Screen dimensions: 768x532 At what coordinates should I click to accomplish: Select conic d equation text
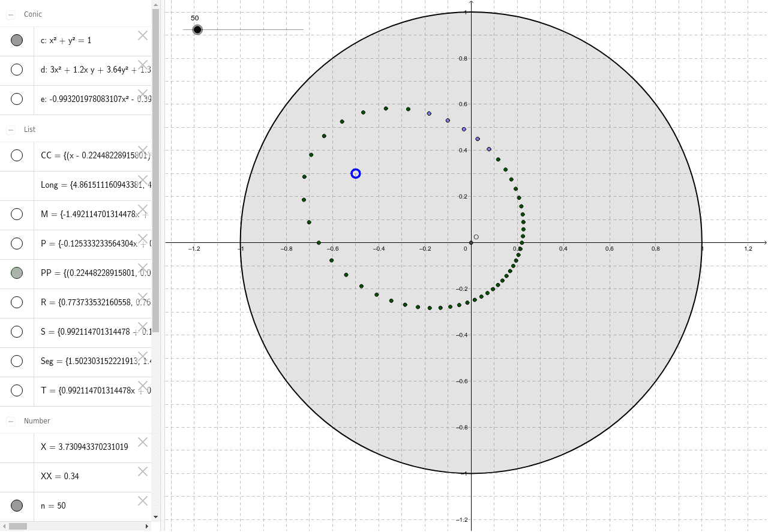coord(96,70)
